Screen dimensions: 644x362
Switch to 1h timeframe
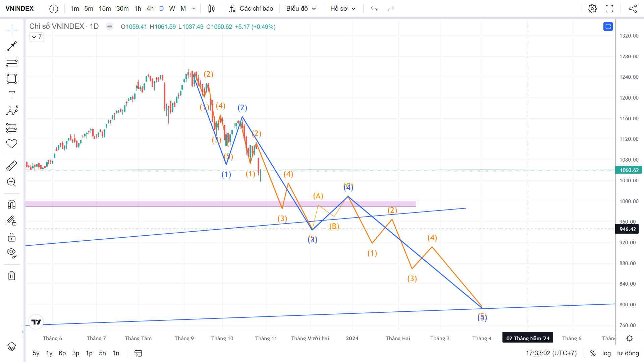click(138, 9)
